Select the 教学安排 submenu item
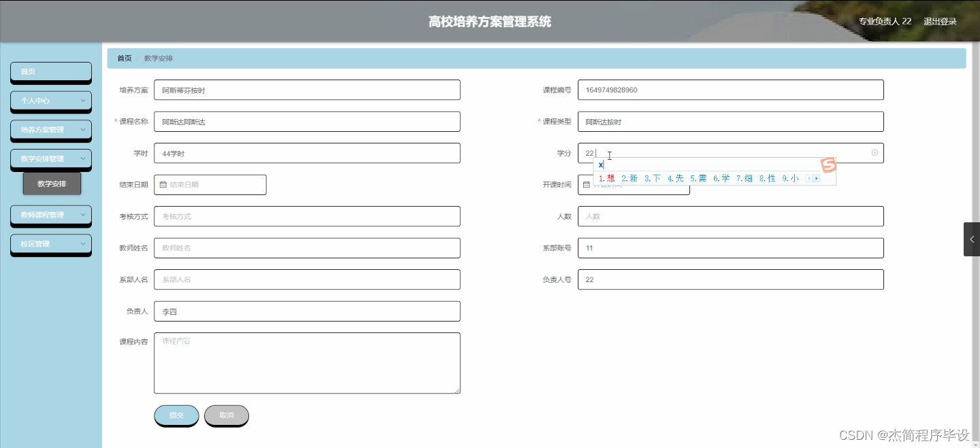The image size is (980, 448). point(51,183)
